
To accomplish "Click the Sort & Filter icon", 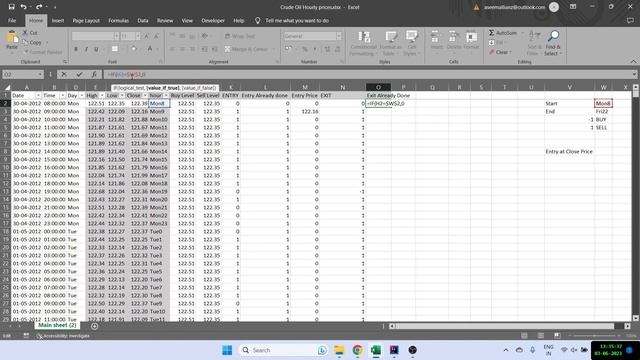I will click(534, 37).
